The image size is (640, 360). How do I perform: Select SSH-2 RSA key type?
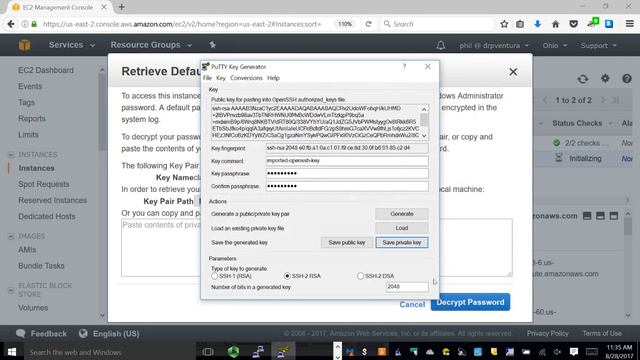(x=287, y=276)
